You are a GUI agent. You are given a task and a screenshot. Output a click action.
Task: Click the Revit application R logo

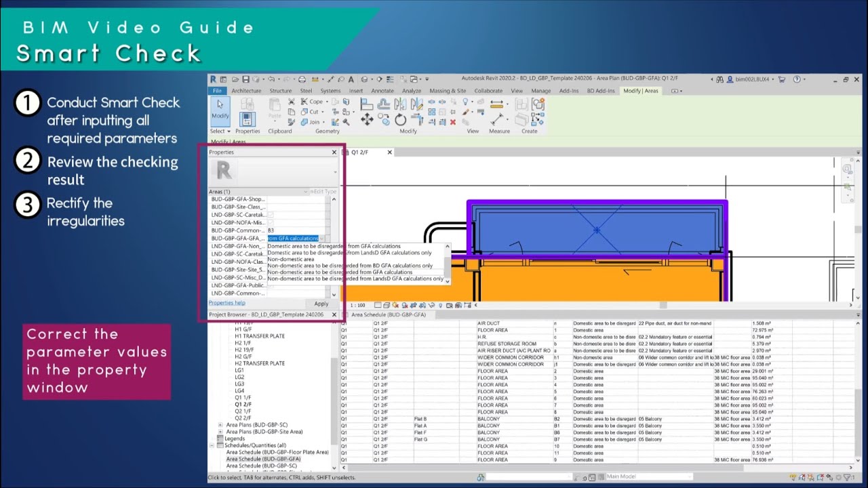coord(214,79)
